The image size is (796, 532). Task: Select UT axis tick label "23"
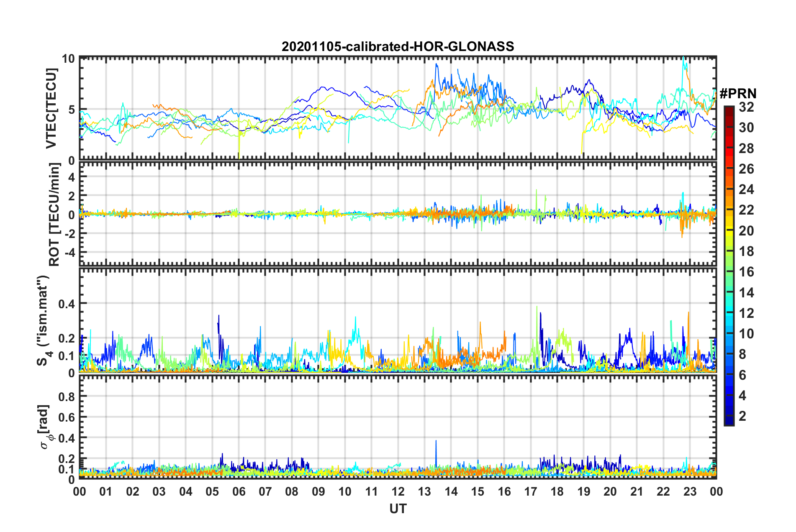pyautogui.click(x=690, y=491)
